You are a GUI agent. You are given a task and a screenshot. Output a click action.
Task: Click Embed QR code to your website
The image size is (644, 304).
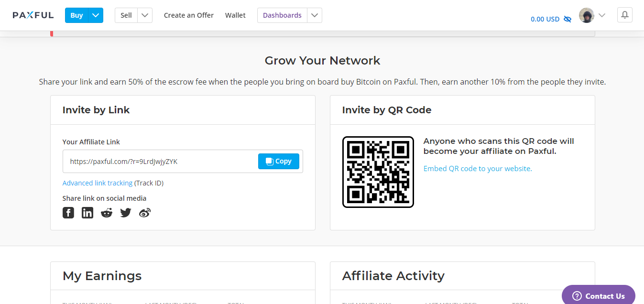pos(478,169)
